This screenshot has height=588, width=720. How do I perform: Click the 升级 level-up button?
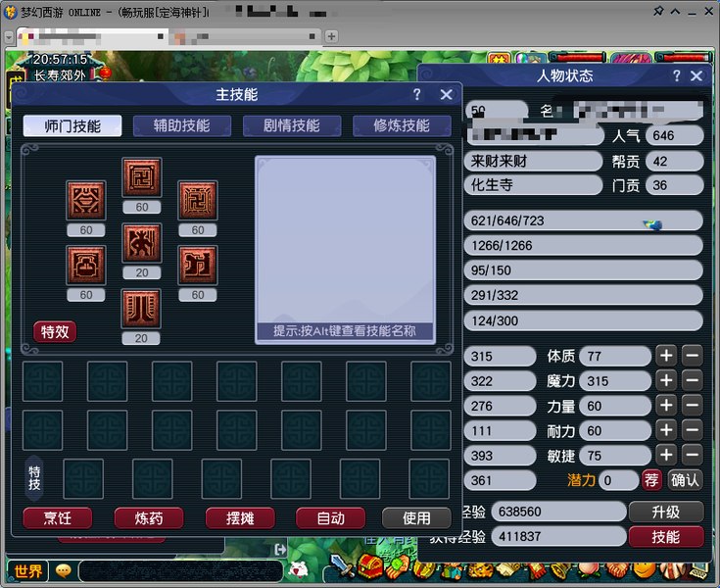pos(666,512)
